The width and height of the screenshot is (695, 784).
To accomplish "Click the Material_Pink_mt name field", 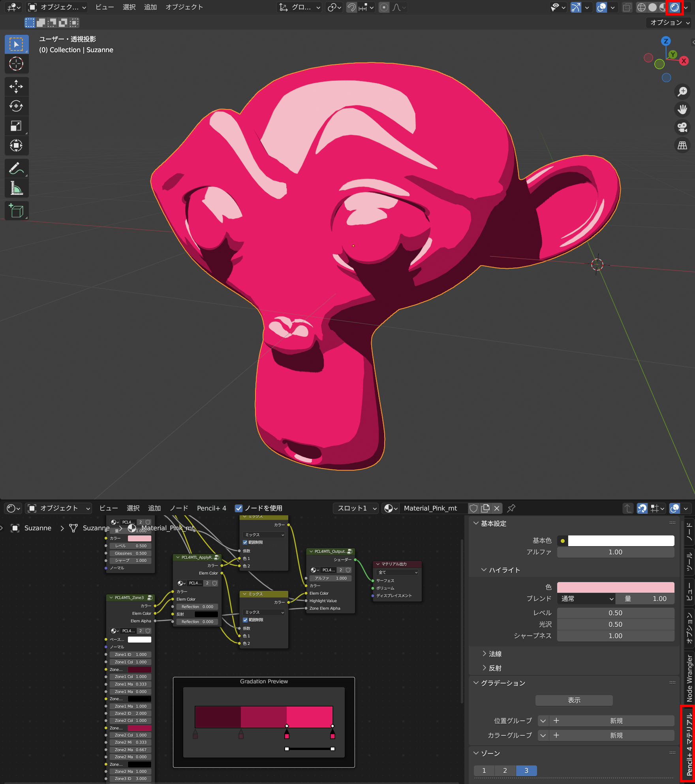I will 434,508.
